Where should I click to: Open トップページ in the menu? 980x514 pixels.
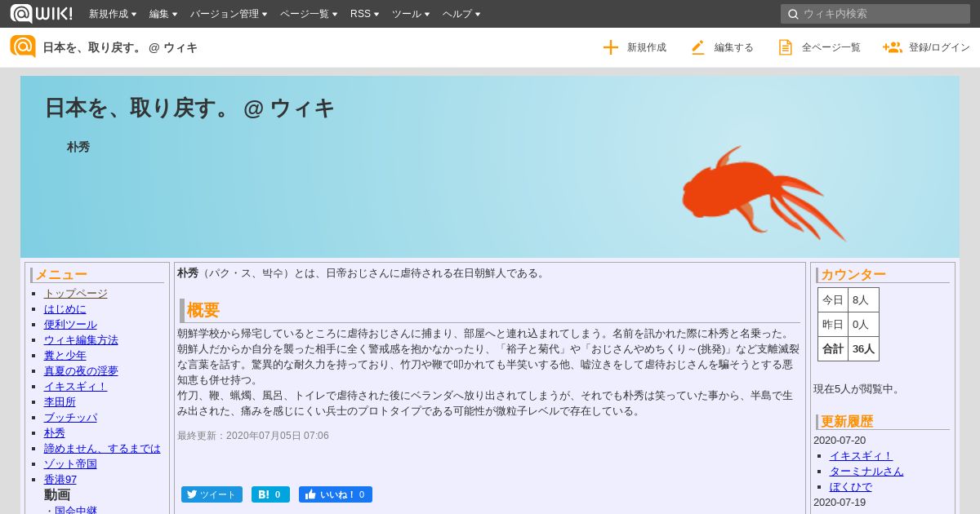coord(75,293)
